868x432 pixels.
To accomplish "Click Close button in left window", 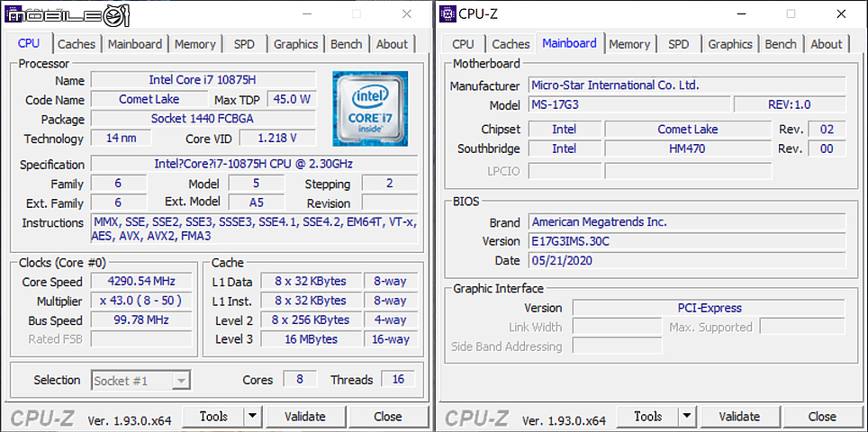I will click(387, 416).
